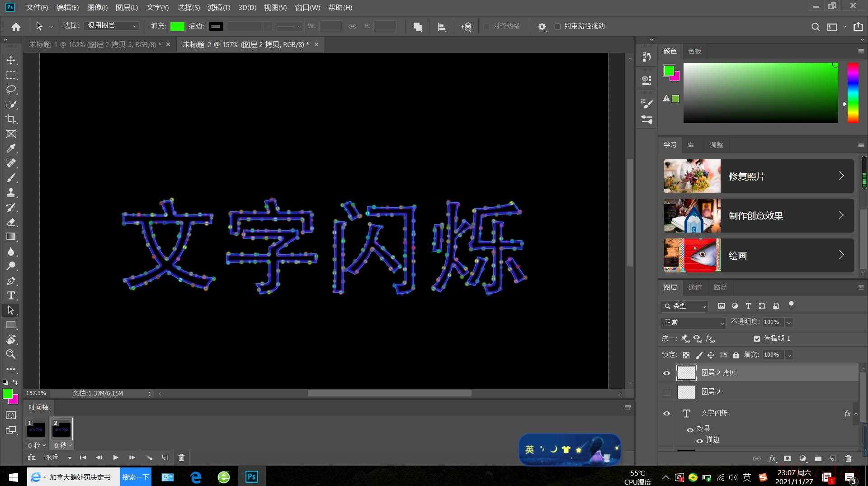Viewport: 868px width, 486px height.
Task: Select the Lasso tool
Action: 11,90
